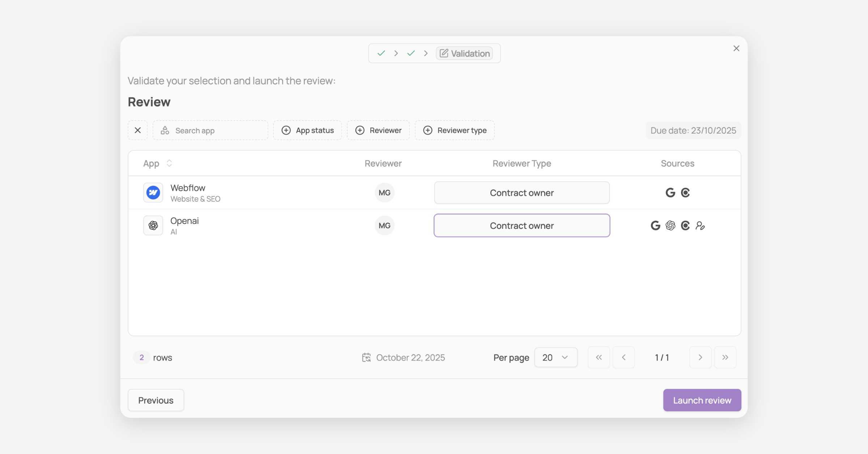Go to the Validation step tab
The width and height of the screenshot is (868, 454).
[x=464, y=54]
